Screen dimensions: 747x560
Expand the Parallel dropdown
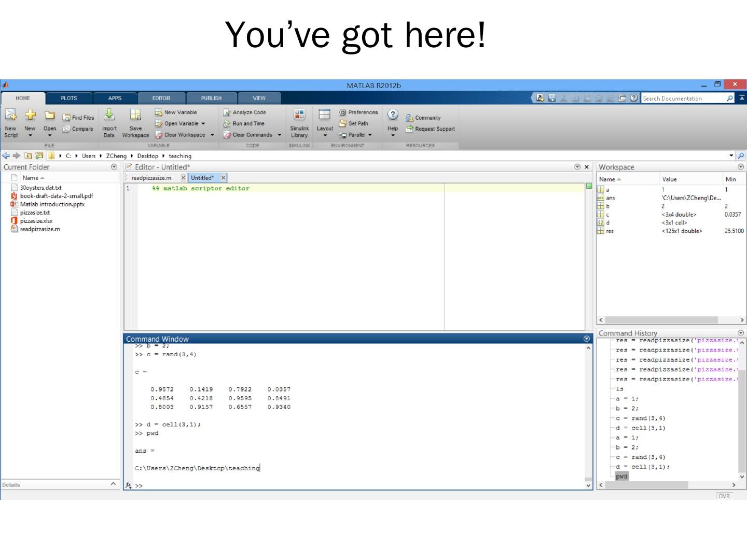pyautogui.click(x=370, y=135)
